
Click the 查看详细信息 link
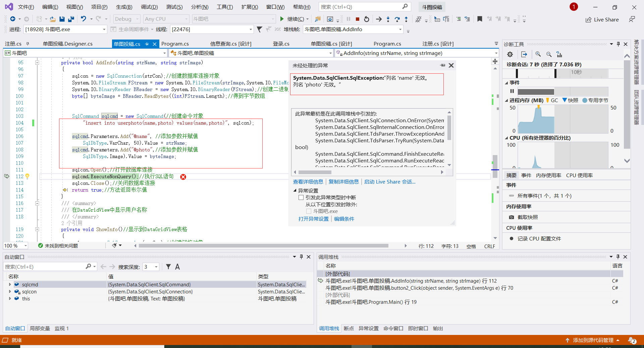coord(308,182)
